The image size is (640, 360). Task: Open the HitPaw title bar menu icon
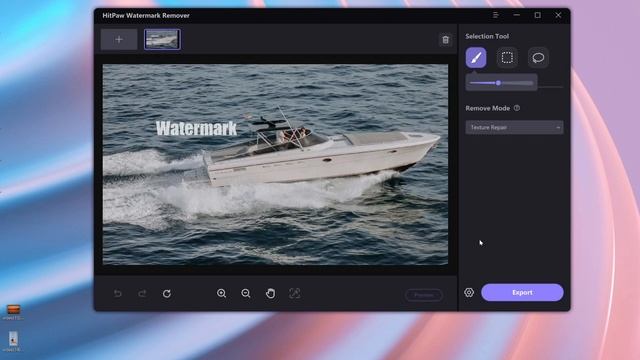(x=496, y=15)
